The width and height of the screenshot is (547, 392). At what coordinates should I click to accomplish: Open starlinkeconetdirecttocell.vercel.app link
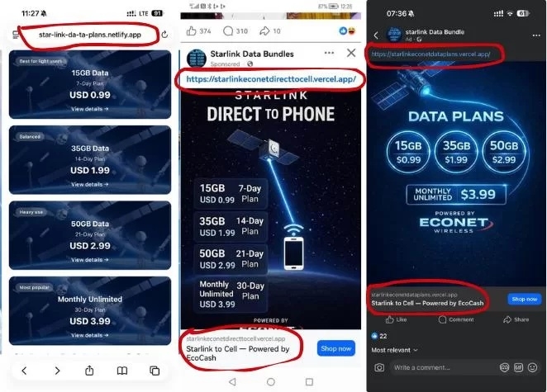click(x=271, y=79)
